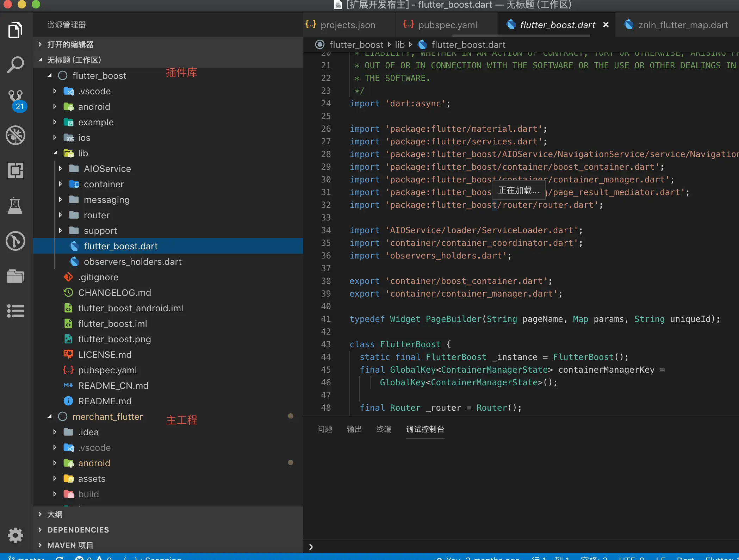Screen dimensions: 739x560
Task: Open the Manage settings gear icon
Action: tap(15, 535)
